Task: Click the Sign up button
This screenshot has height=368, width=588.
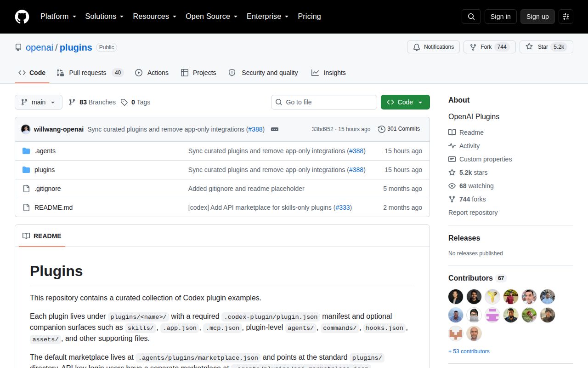Action: pyautogui.click(x=537, y=17)
